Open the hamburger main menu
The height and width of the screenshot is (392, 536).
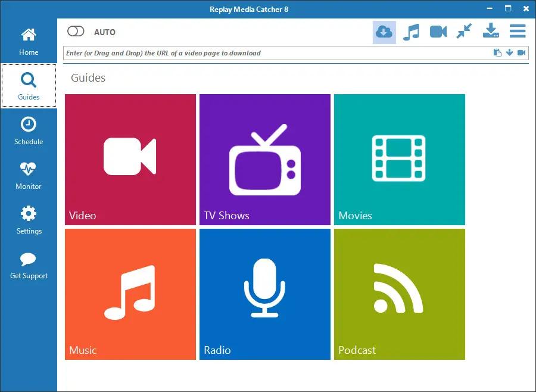[518, 31]
